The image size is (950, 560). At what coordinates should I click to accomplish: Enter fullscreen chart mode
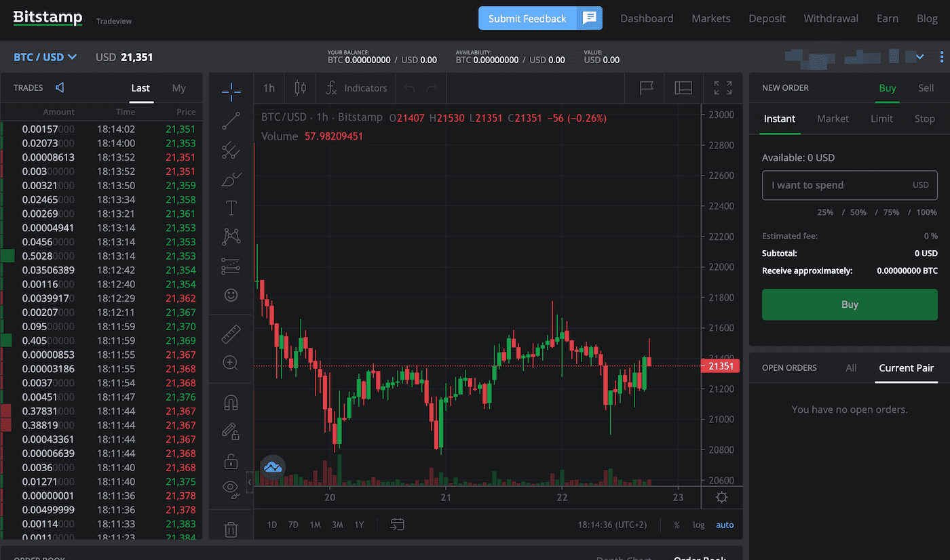click(723, 88)
